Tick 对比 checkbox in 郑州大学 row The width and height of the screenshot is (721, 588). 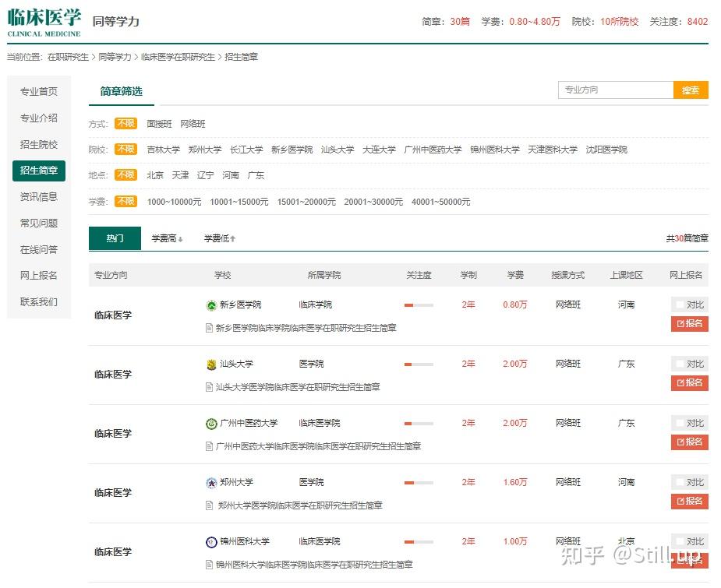click(x=680, y=482)
